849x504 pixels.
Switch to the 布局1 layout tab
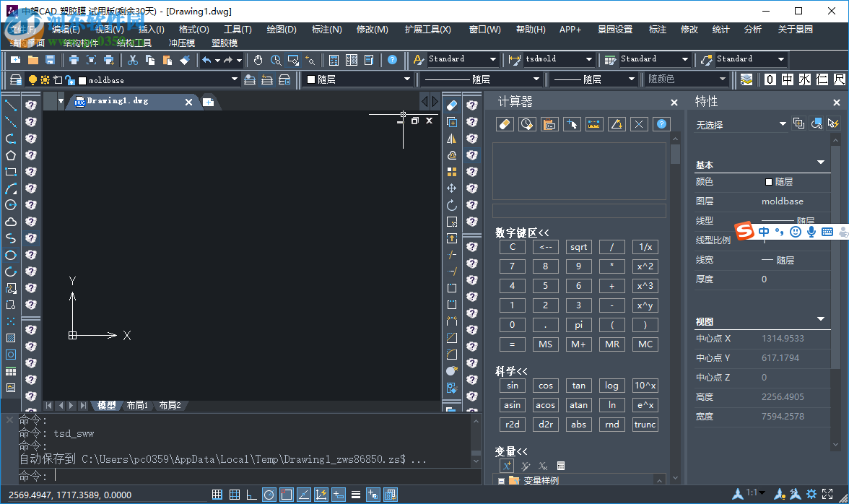[x=137, y=406]
